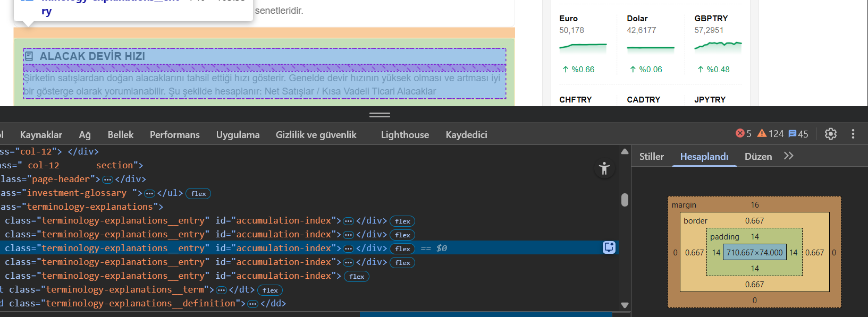
Task: Click the CADTRY label
Action: pyautogui.click(x=644, y=99)
